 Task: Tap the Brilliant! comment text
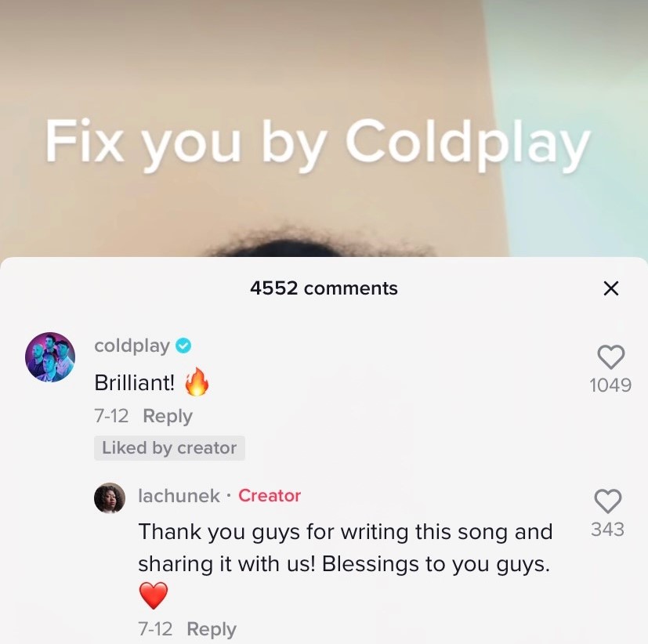[x=134, y=382]
